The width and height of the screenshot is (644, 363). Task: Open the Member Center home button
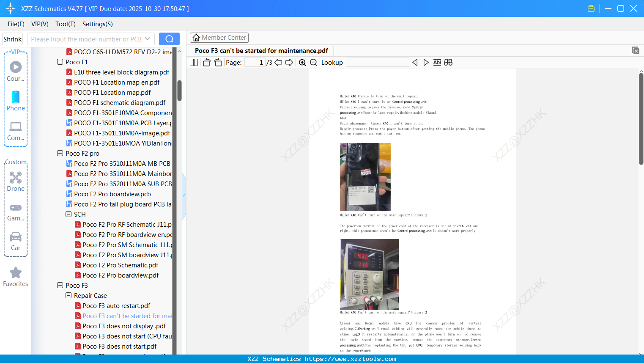tap(219, 38)
